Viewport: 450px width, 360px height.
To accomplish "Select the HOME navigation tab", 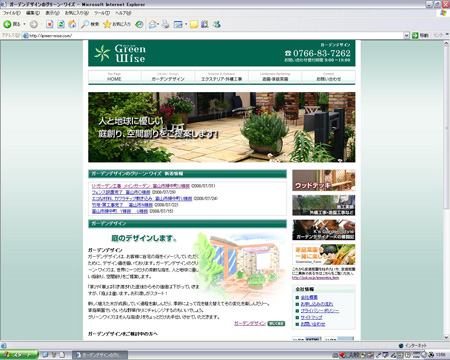I will click(x=114, y=77).
